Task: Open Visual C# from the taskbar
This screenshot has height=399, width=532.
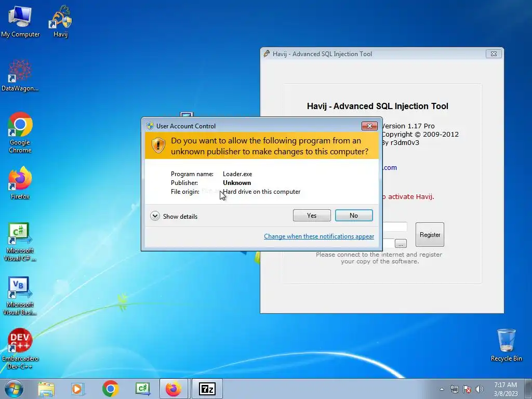Action: pyautogui.click(x=142, y=389)
